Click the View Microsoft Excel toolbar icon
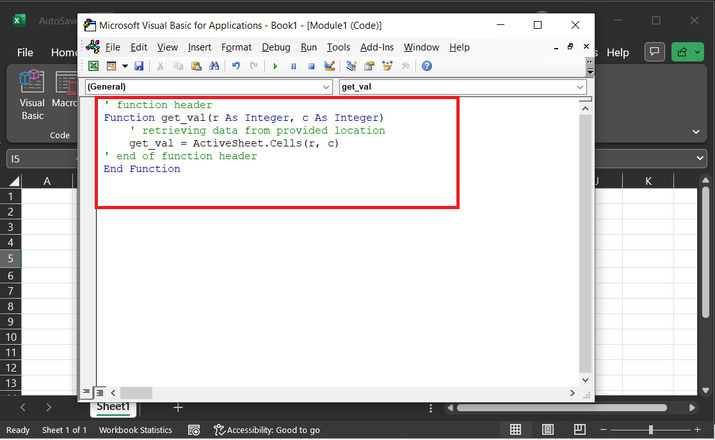This screenshot has height=440, width=715. click(93, 66)
